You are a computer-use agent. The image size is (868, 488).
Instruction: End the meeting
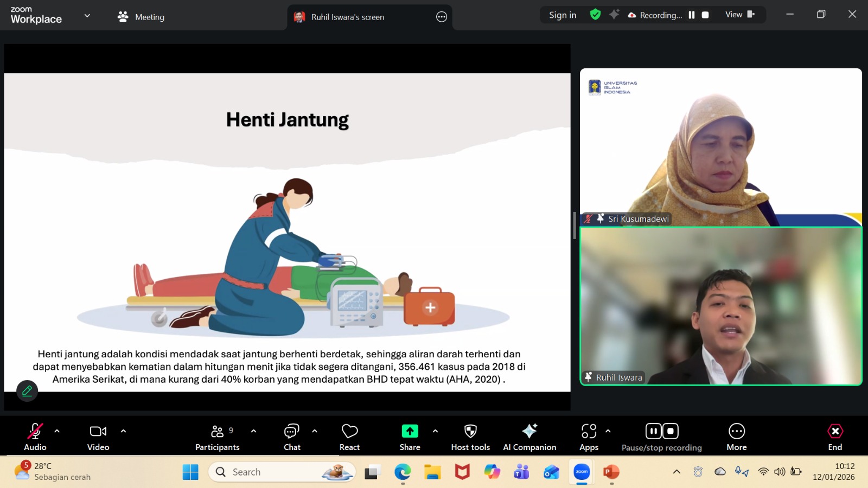tap(835, 437)
